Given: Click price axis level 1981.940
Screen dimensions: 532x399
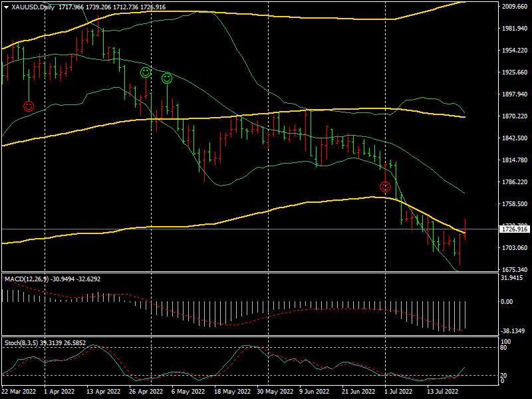Looking at the screenshot, I should (x=515, y=29).
